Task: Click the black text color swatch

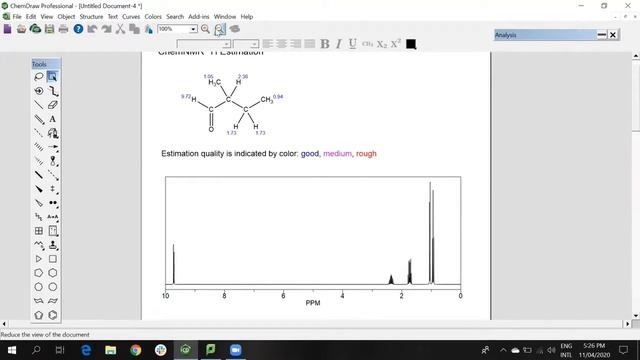Action: click(x=411, y=44)
